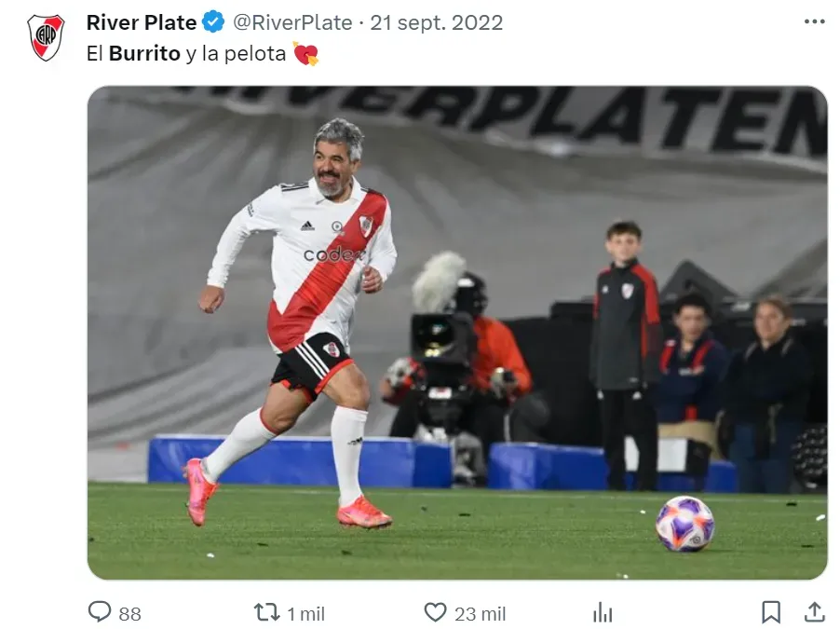The height and width of the screenshot is (629, 840).
Task: Retweet using the arrows icon
Action: tap(266, 612)
